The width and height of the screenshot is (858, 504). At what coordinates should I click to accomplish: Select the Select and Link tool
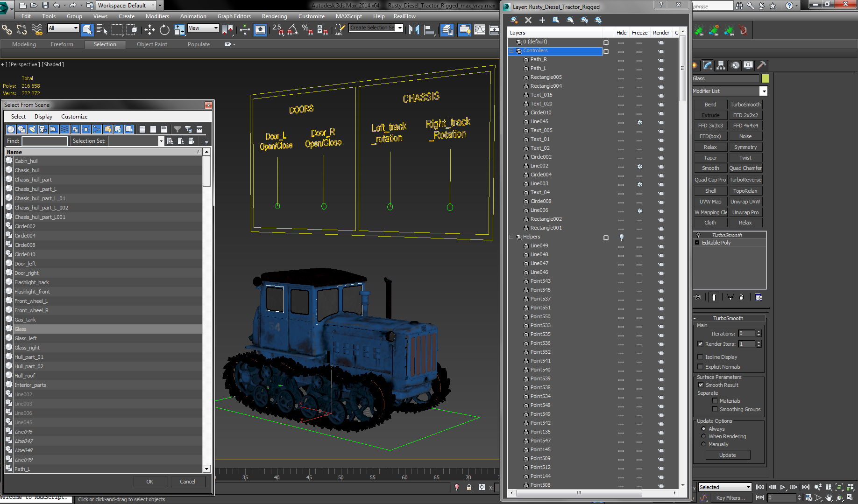(7, 30)
